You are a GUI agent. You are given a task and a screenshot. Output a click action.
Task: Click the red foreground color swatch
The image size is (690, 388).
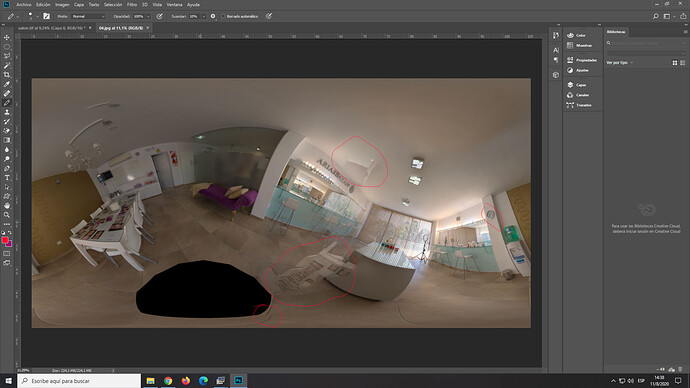[5, 240]
